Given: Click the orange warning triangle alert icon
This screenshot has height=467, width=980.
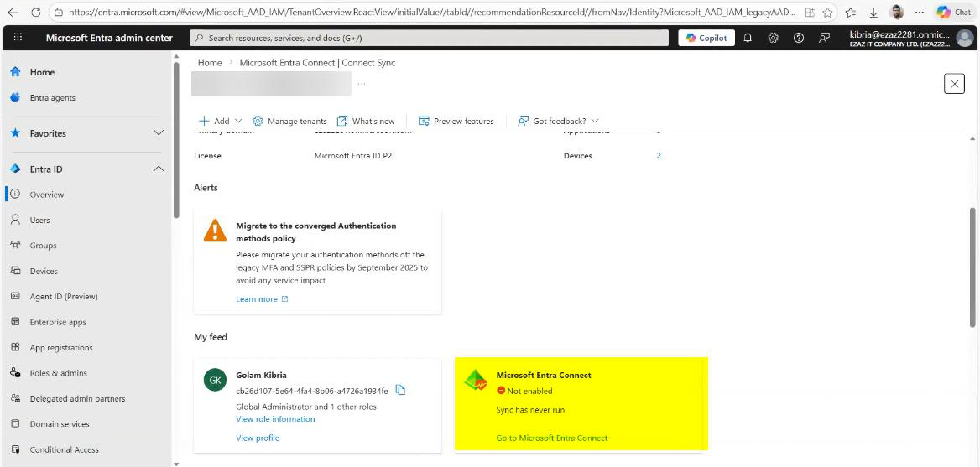Looking at the screenshot, I should 216,231.
